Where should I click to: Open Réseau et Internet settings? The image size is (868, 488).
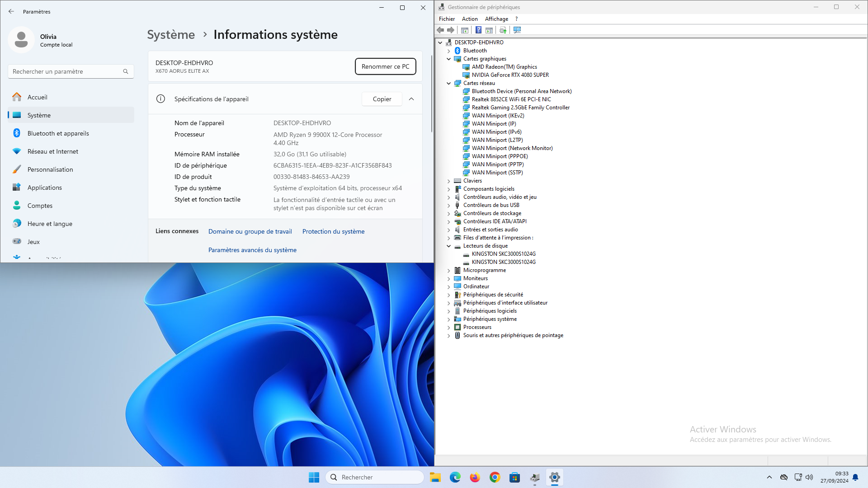pyautogui.click(x=71, y=151)
